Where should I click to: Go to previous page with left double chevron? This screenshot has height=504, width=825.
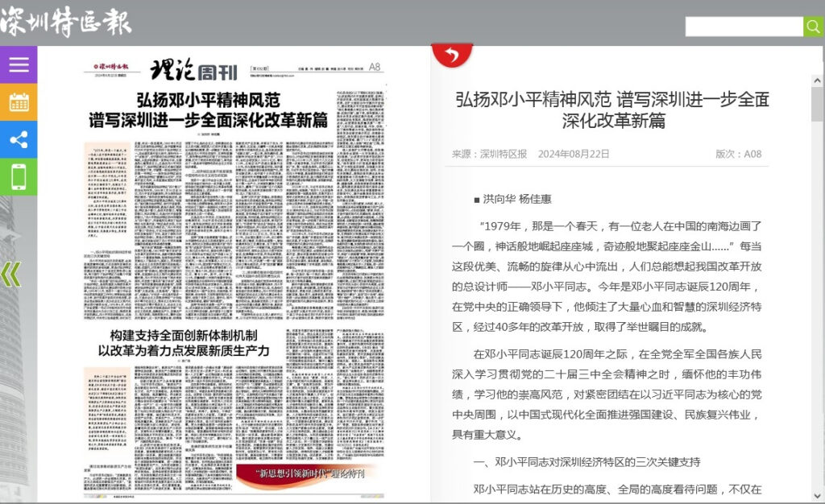point(11,275)
